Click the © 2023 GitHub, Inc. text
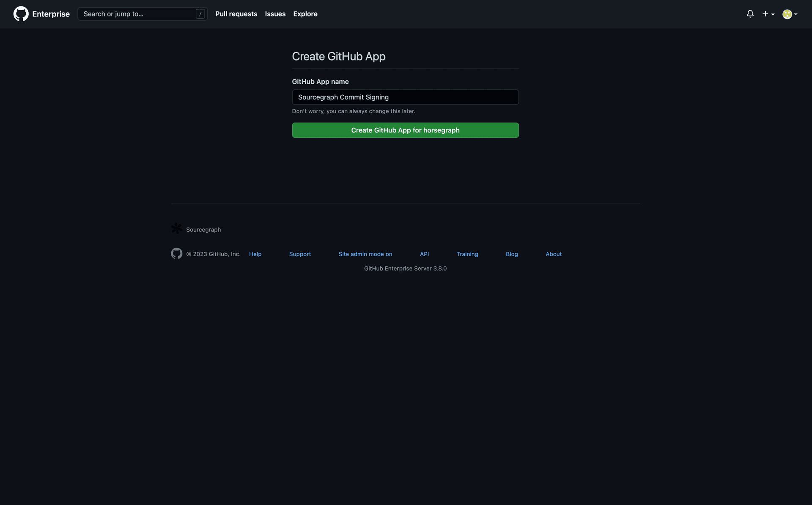Viewport: 812px width, 505px height. (213, 254)
